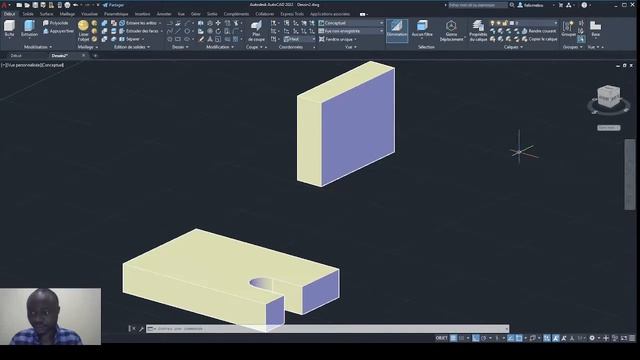This screenshot has height=360, width=640.
Task: Click the search magnifier icon in title bar
Action: 512,5
